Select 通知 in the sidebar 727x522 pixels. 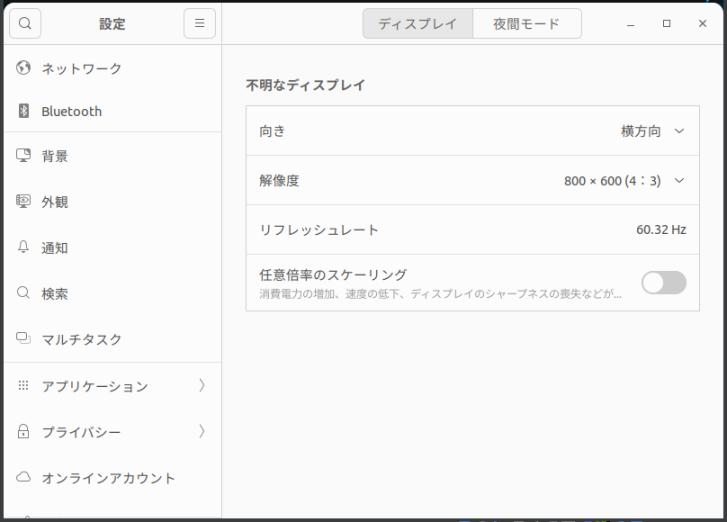click(113, 248)
